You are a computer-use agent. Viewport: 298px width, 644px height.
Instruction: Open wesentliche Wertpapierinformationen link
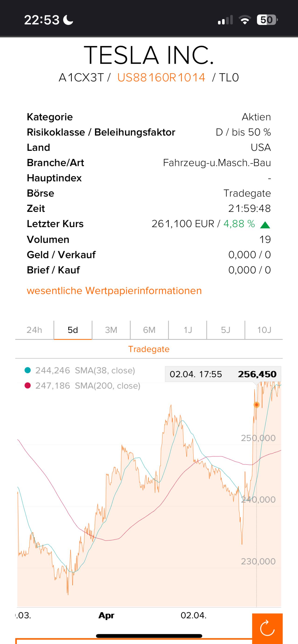pyautogui.click(x=114, y=291)
